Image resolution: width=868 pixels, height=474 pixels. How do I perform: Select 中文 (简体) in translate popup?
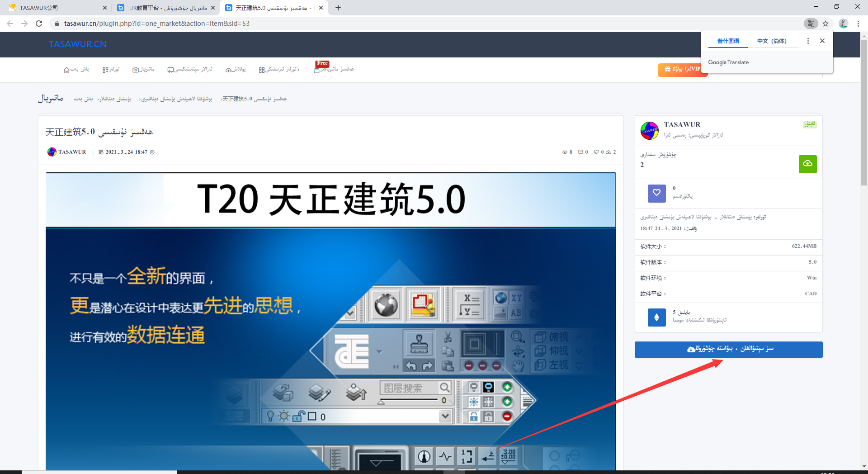[772, 41]
